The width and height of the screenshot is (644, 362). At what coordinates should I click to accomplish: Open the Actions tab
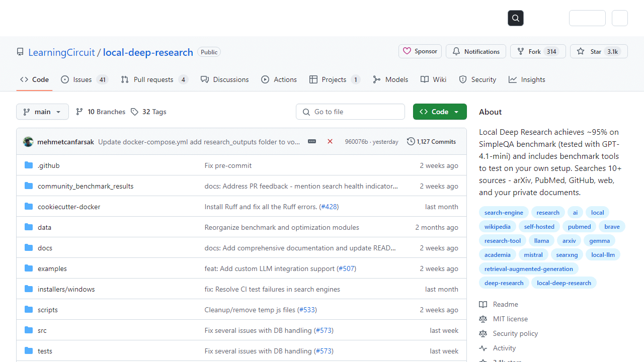279,79
